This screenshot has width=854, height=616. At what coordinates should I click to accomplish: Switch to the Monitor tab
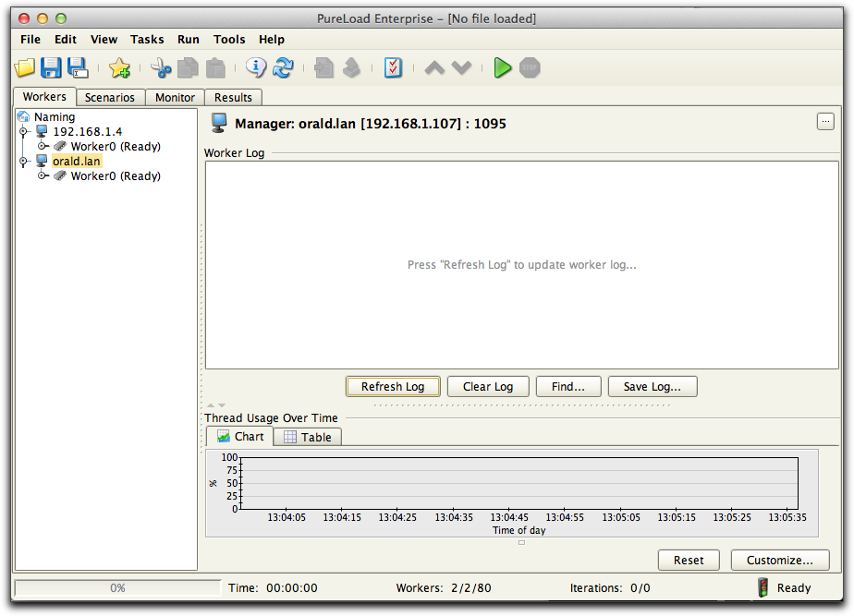175,97
